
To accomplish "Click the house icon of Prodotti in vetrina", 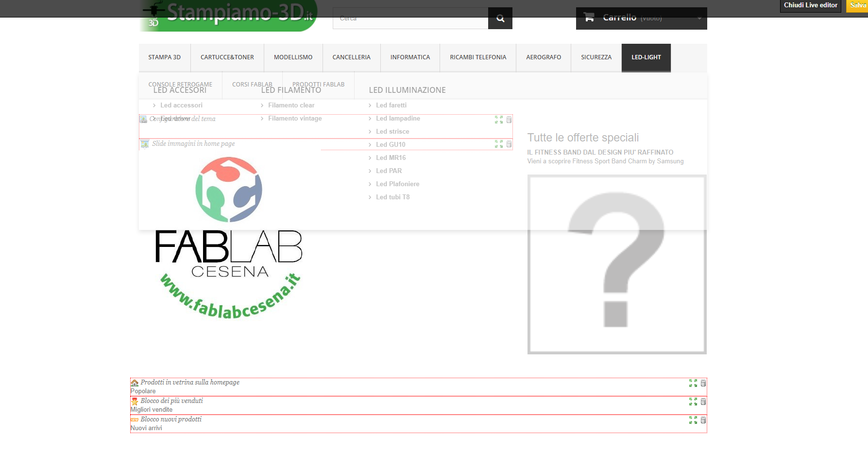I will tap(135, 383).
